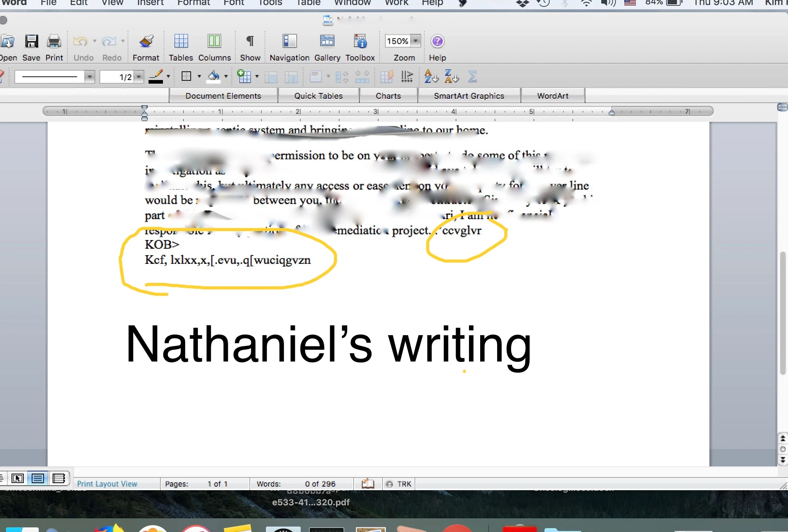The image size is (788, 532).
Task: Click the spelling check book icon
Action: point(368,484)
